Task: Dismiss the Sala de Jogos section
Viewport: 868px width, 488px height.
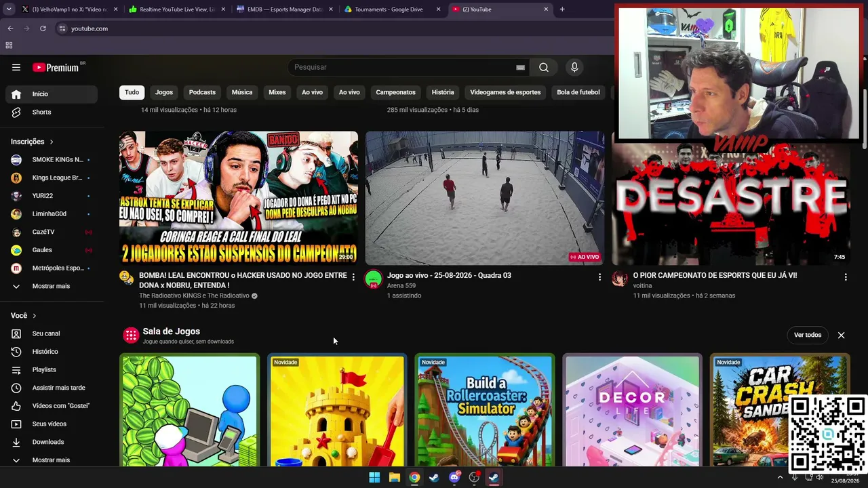Action: [841, 335]
